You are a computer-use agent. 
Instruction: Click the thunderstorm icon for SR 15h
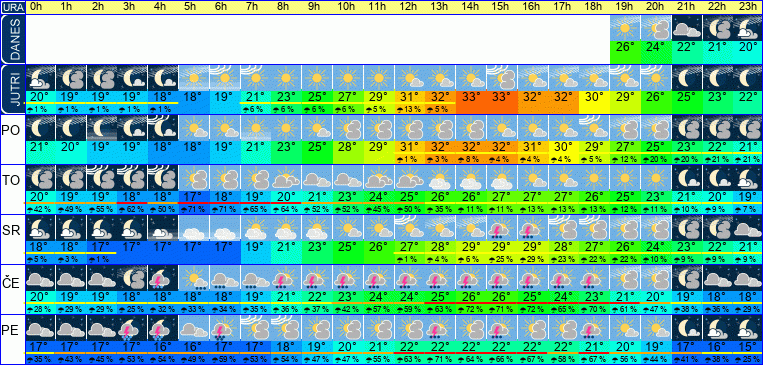point(502,228)
